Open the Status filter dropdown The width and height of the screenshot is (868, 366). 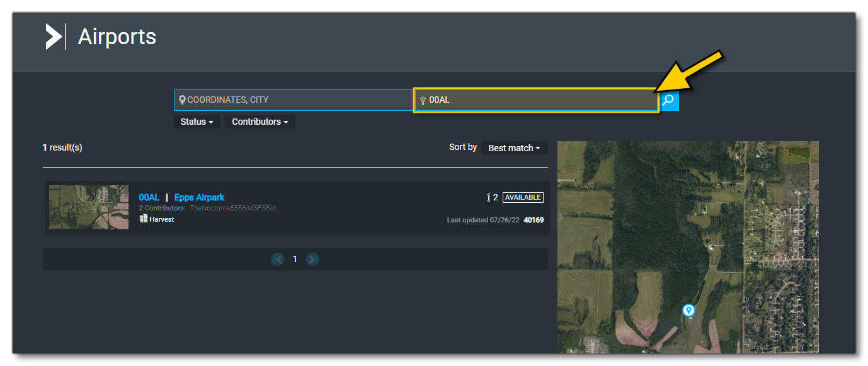(197, 122)
